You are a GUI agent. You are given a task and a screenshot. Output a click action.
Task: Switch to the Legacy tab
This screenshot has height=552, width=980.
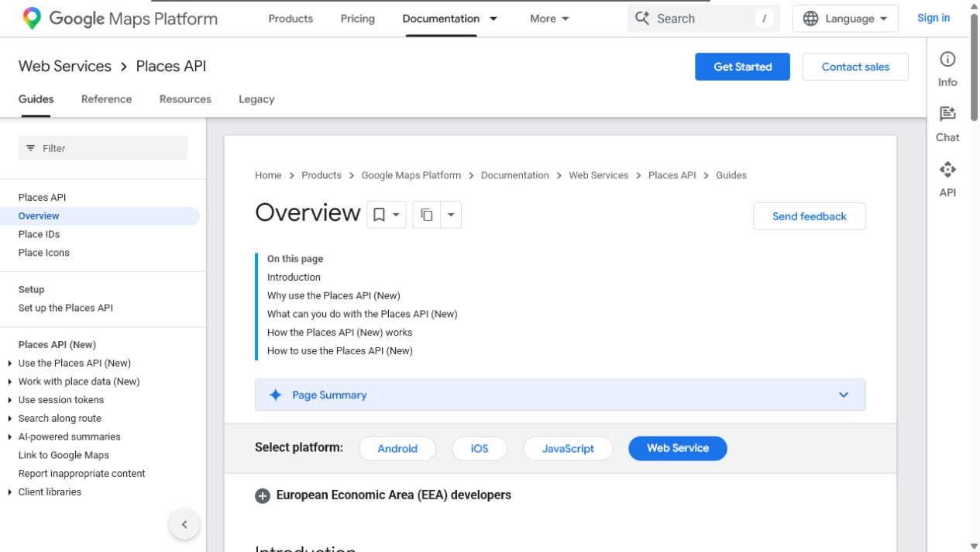tap(256, 99)
